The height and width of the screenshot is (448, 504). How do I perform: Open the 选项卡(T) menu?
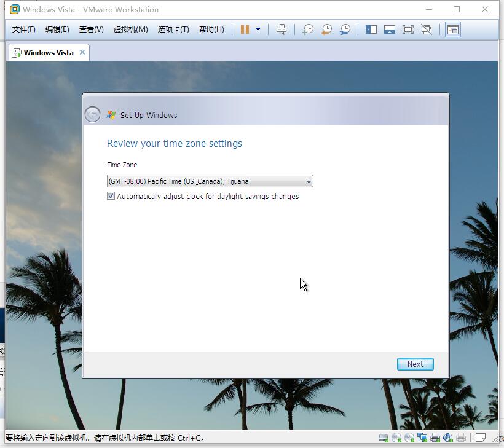[x=173, y=29]
